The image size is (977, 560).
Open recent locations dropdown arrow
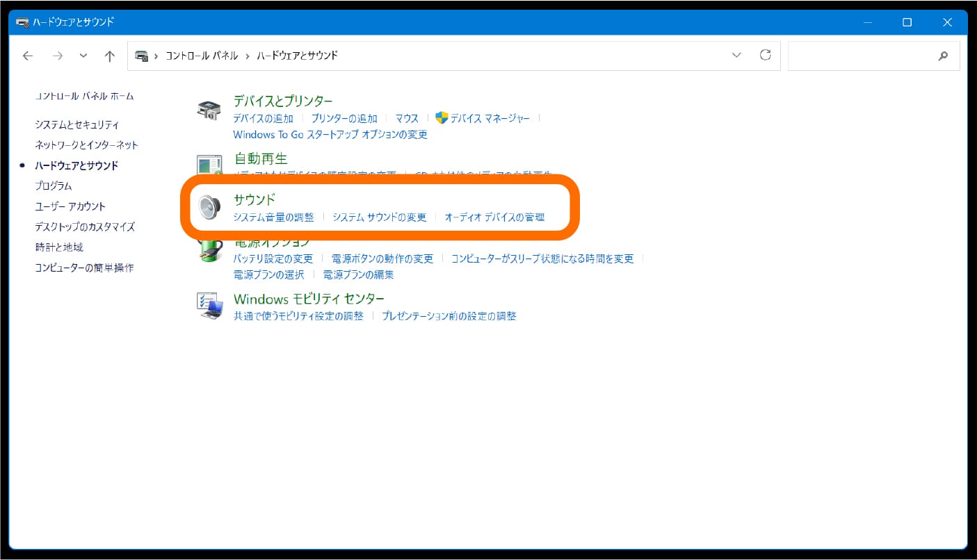83,56
